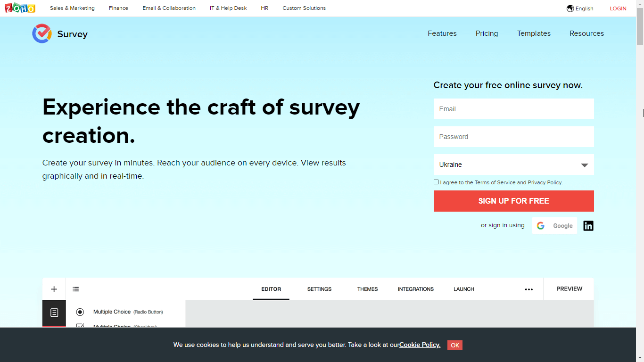
Task: Click the Email input field
Action: click(x=514, y=109)
